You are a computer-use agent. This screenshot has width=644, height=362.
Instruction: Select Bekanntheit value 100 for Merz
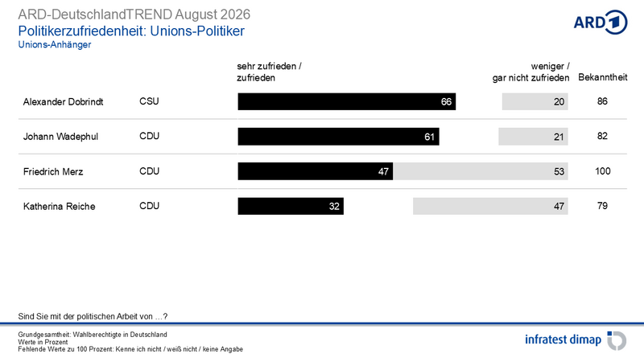(602, 171)
